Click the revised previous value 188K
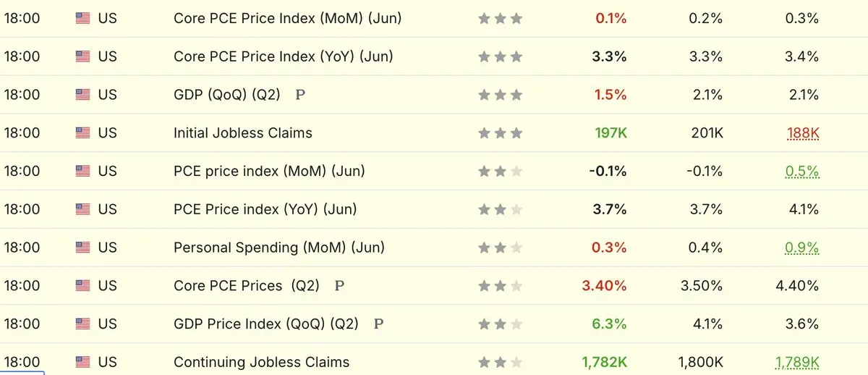The height and width of the screenshot is (375, 868). point(803,133)
